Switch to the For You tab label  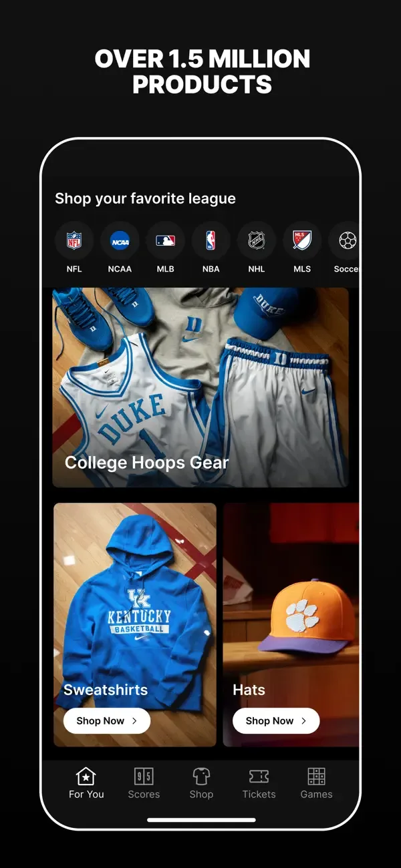[x=86, y=795]
